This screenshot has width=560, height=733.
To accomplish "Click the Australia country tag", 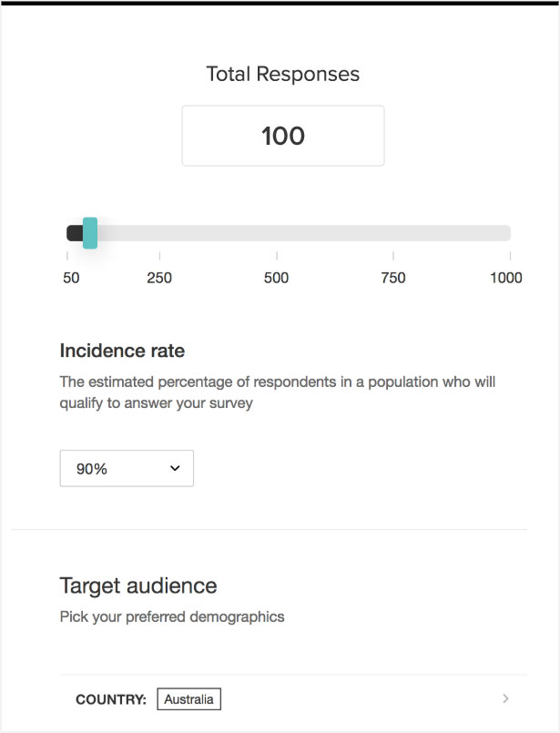I will coord(189,699).
